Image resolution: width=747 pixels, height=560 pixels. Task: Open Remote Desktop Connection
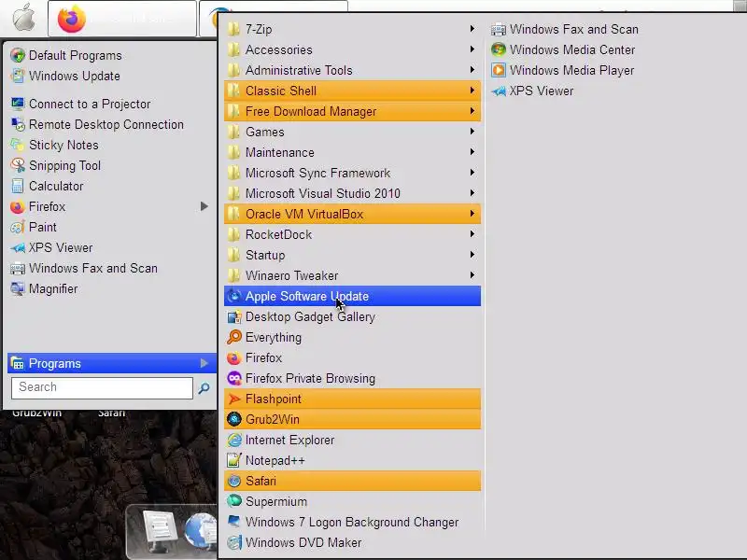[x=110, y=124]
